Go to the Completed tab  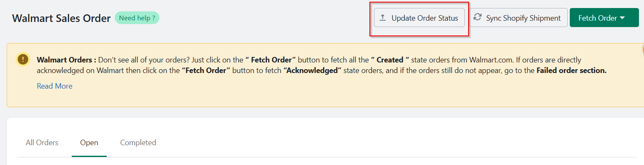[x=138, y=143]
